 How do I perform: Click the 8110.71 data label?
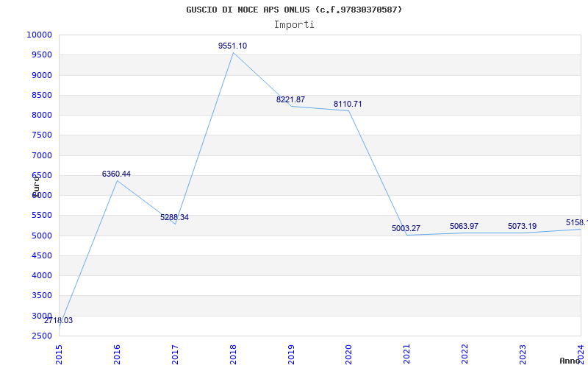pos(348,104)
